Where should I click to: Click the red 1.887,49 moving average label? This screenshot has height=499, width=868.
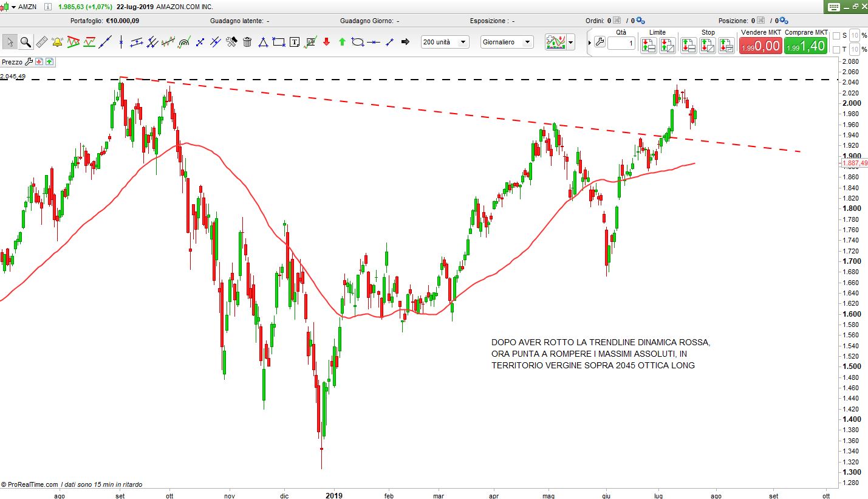pos(854,163)
